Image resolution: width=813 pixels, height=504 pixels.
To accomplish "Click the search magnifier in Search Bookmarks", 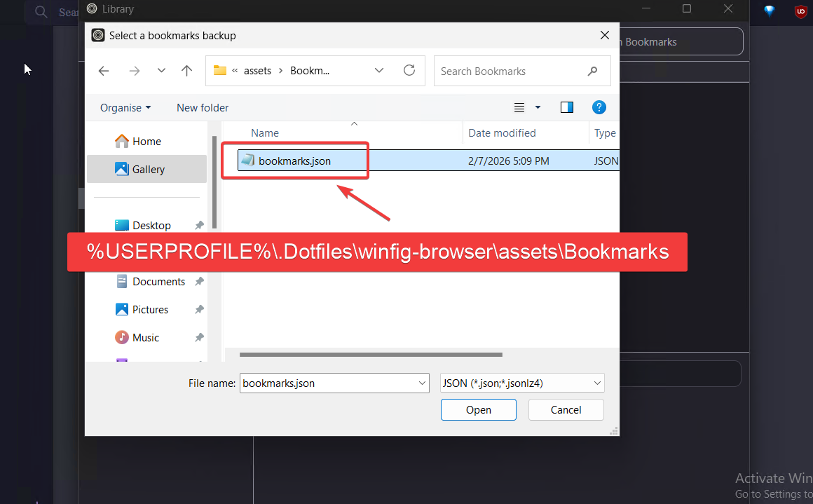I will [593, 71].
